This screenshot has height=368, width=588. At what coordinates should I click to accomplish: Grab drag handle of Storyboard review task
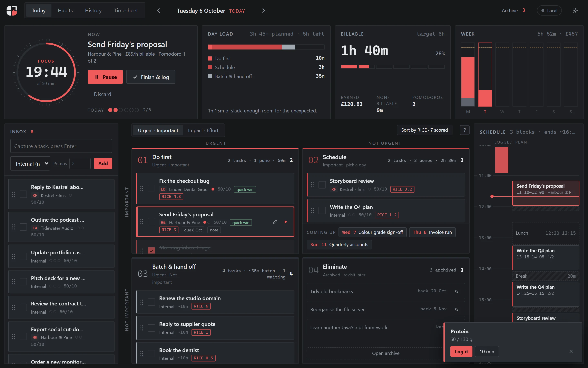click(312, 185)
